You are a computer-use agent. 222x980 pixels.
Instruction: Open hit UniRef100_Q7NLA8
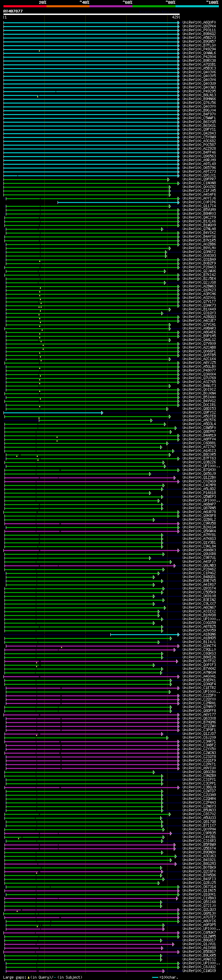(x=199, y=229)
